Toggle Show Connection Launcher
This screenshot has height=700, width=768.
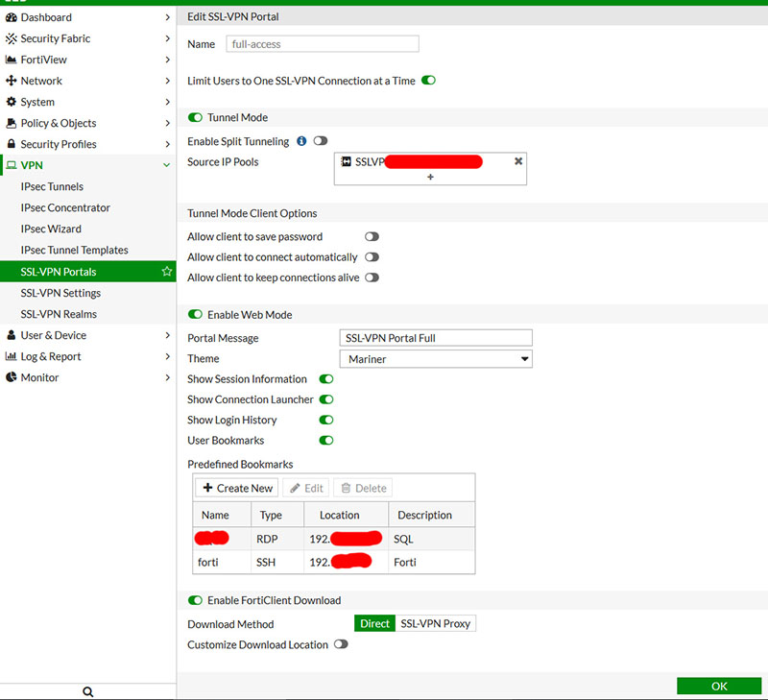tap(326, 399)
